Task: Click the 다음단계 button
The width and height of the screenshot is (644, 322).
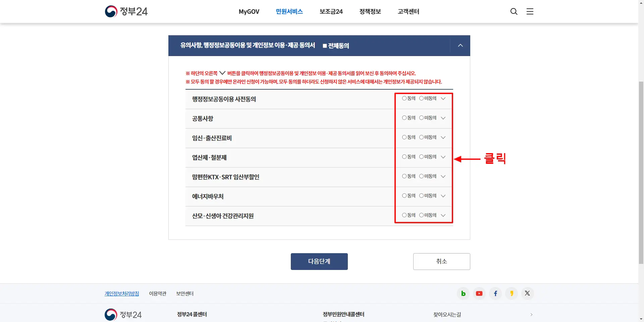Action: pos(319,262)
